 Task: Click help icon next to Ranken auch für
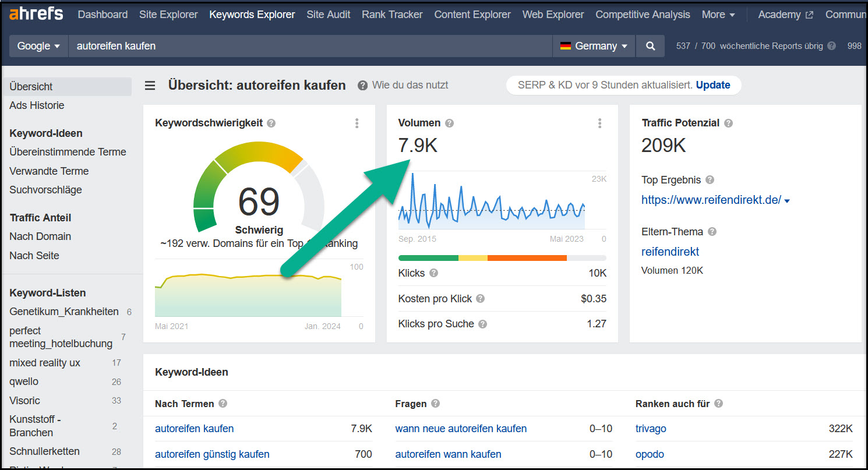coord(718,404)
